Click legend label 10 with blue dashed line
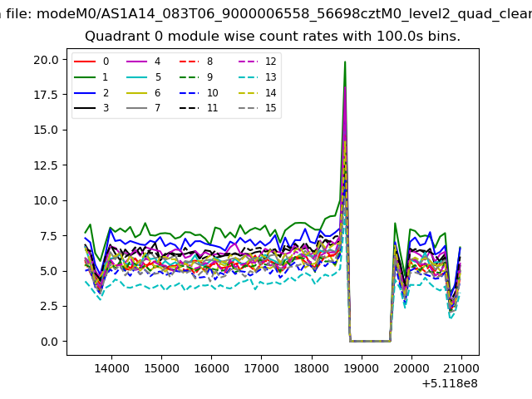 click(x=212, y=93)
